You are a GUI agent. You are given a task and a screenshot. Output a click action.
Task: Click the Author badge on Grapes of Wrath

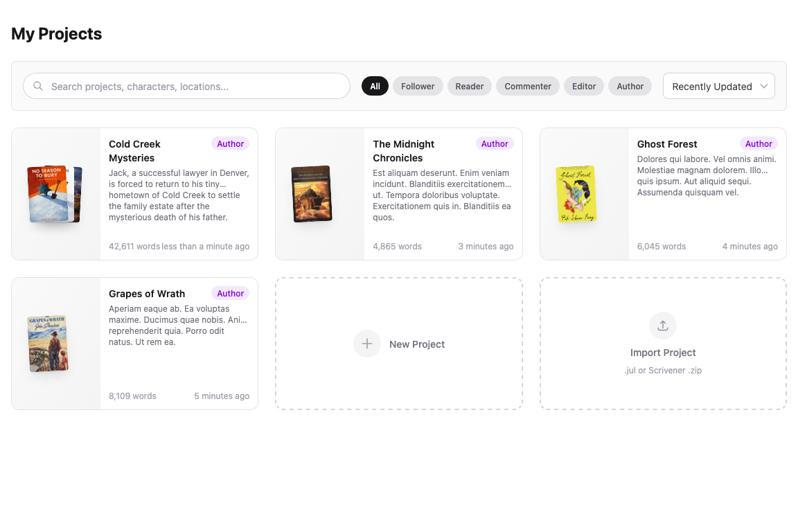pyautogui.click(x=230, y=293)
